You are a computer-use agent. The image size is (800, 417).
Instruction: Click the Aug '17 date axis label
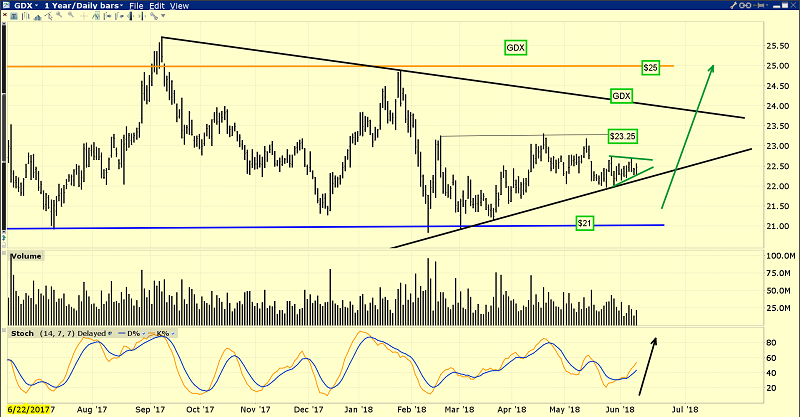pyautogui.click(x=92, y=409)
